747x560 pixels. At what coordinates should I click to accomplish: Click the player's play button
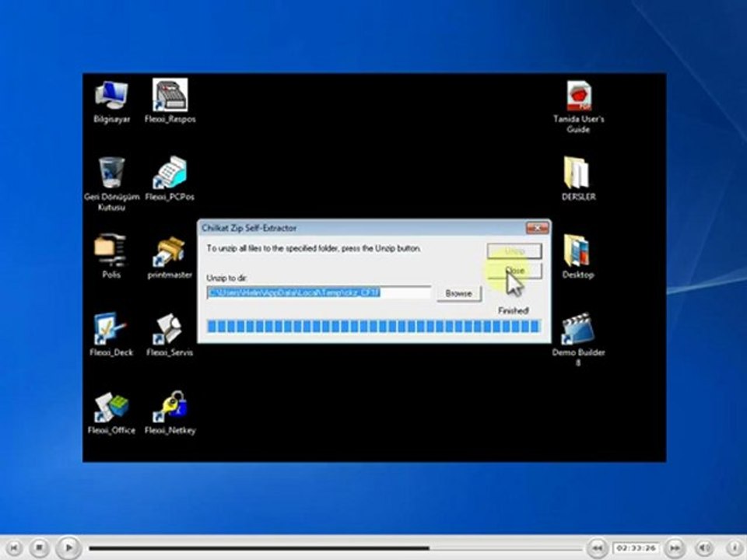(x=68, y=548)
